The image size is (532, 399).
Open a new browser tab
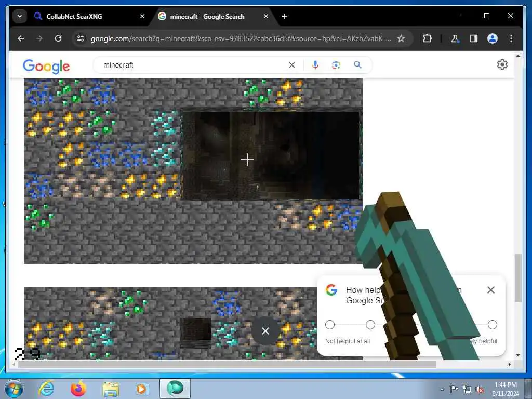[x=285, y=16]
